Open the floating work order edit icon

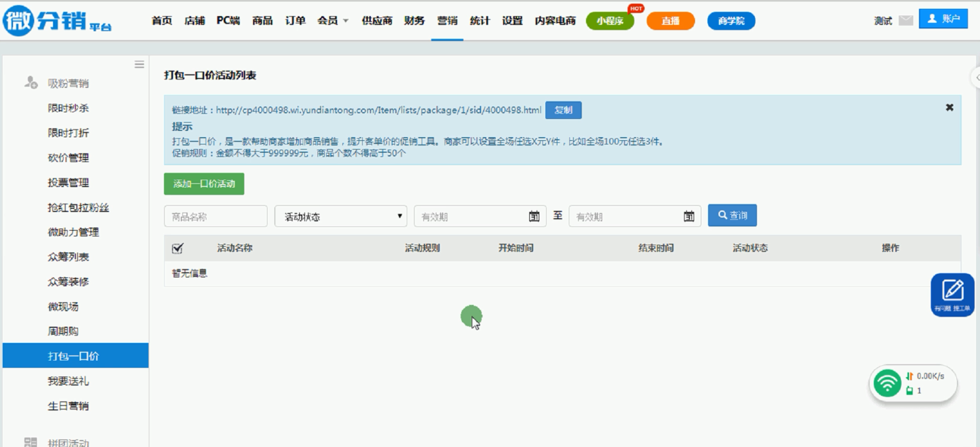click(x=952, y=294)
